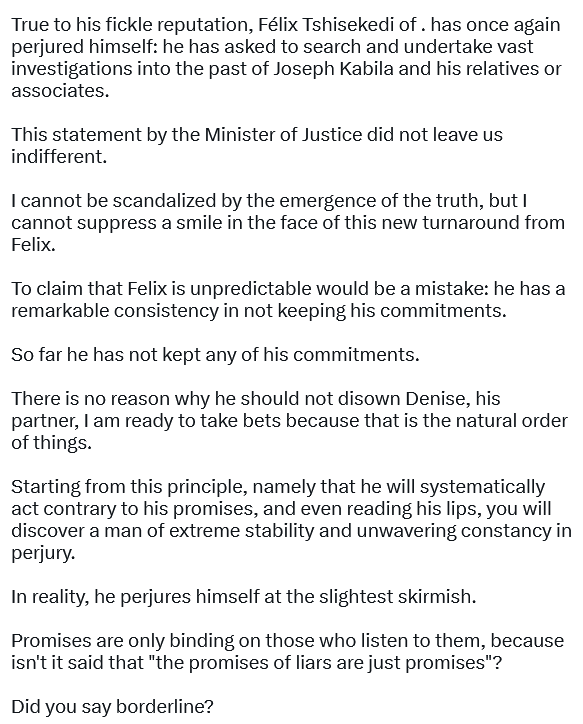Click the word associates ending first paragraph
Image resolution: width=583 pixels, height=724 pixels.
[60, 90]
